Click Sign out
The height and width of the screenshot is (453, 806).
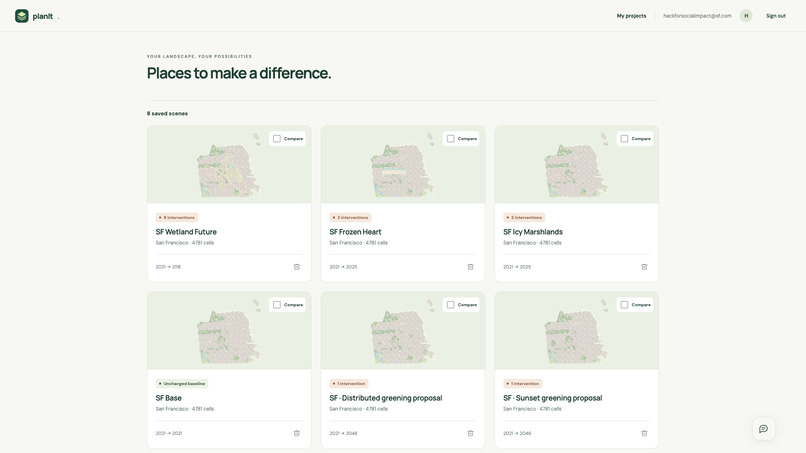(776, 16)
